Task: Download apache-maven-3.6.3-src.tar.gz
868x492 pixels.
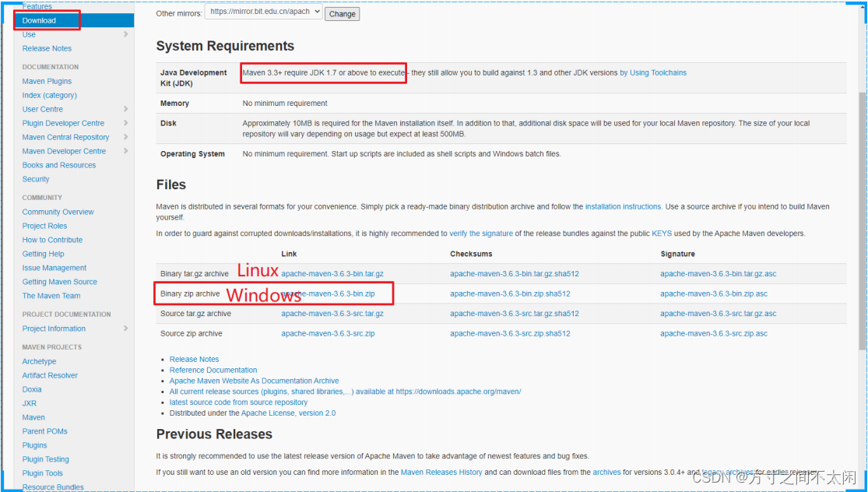Action: 332,313
